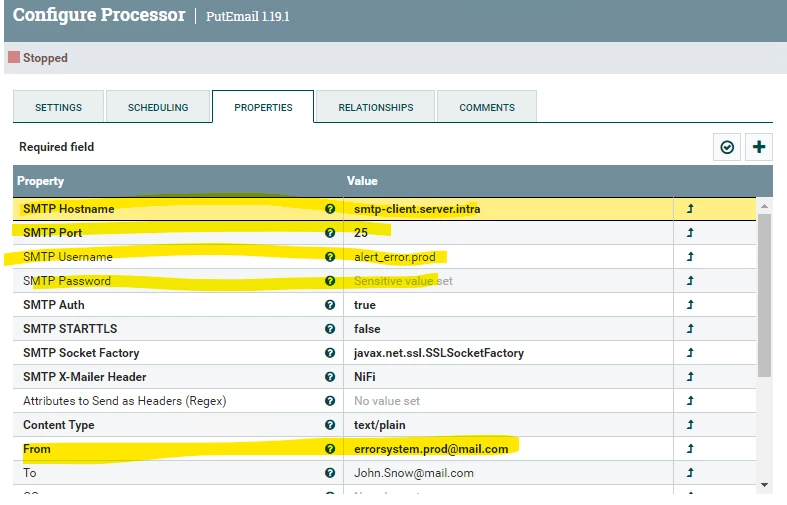Click help icon for SMTP Password

(x=330, y=281)
